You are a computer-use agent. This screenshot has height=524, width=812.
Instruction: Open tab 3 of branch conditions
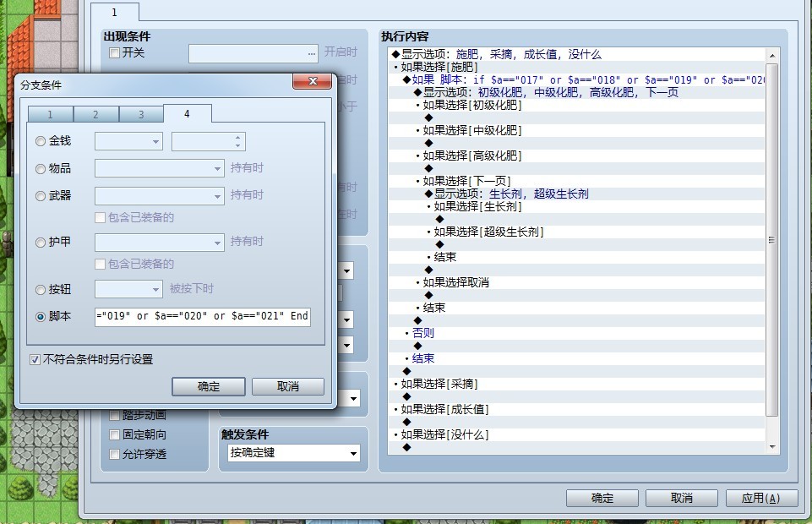pyautogui.click(x=141, y=115)
